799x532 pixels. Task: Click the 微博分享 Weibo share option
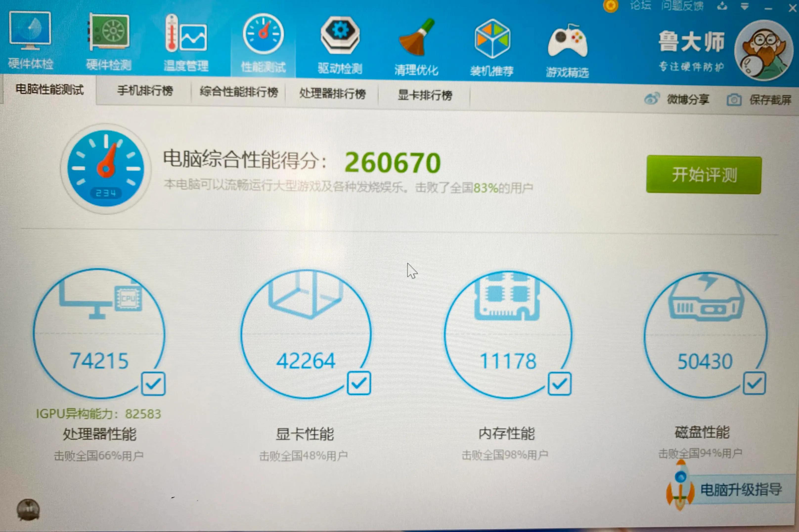click(x=689, y=99)
